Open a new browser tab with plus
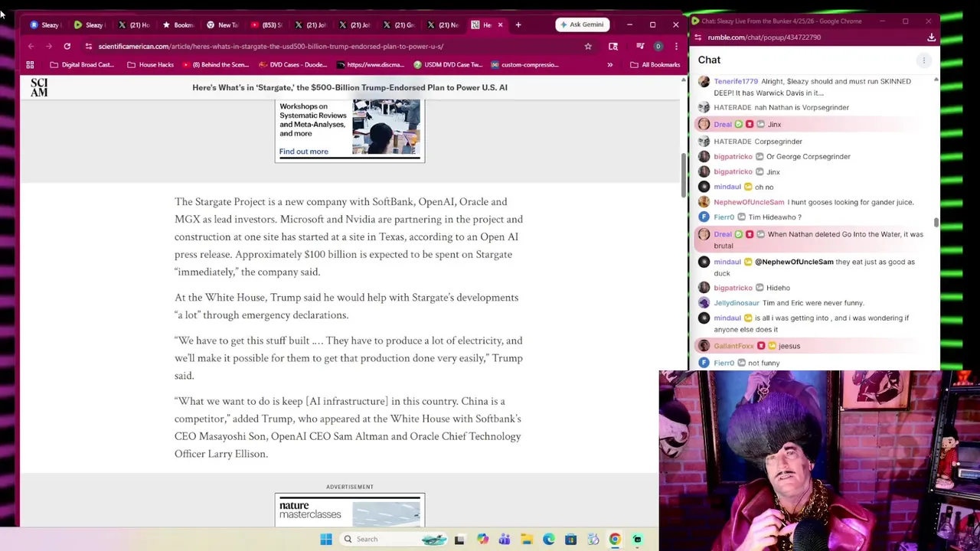 click(518, 24)
